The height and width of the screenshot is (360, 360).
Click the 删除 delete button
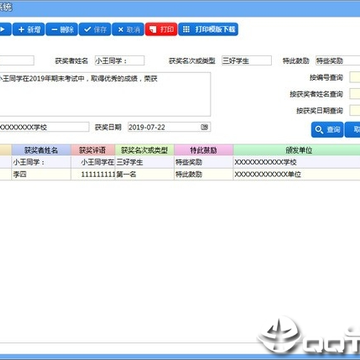62,29
